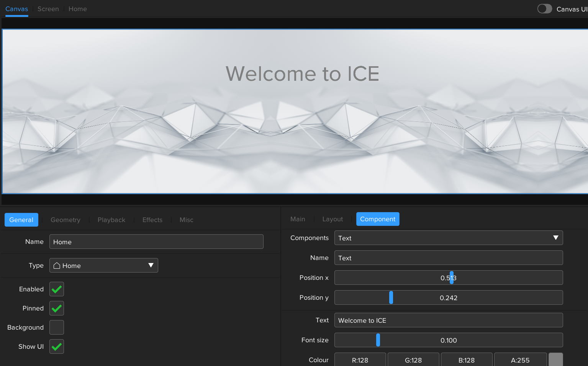This screenshot has width=588, height=366.
Task: Open the Main tab
Action: tap(298, 219)
